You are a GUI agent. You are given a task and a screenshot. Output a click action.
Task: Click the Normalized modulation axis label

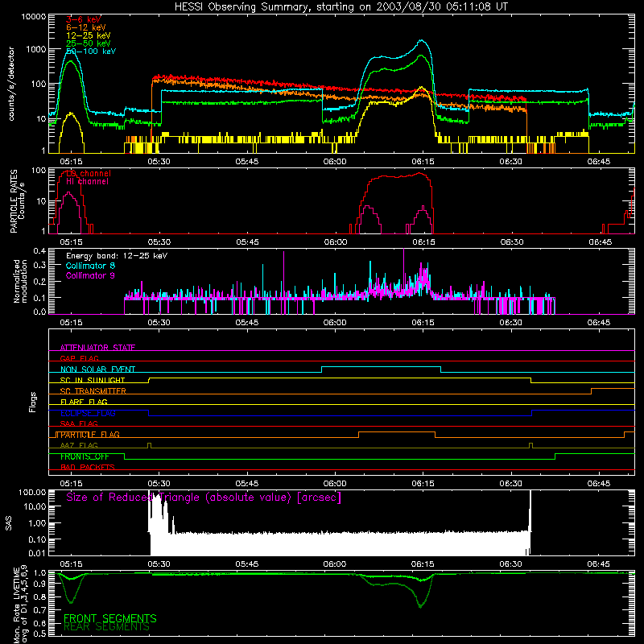[x=20, y=281]
